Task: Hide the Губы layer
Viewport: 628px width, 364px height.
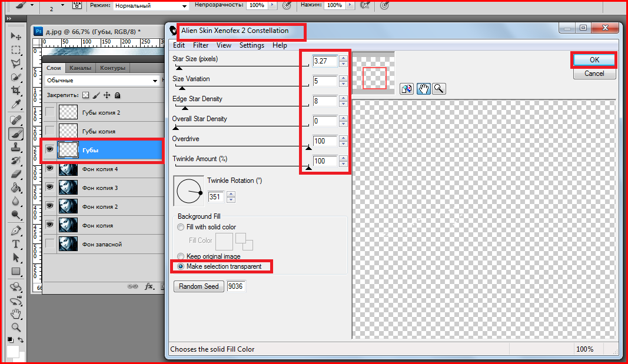Action: click(49, 149)
